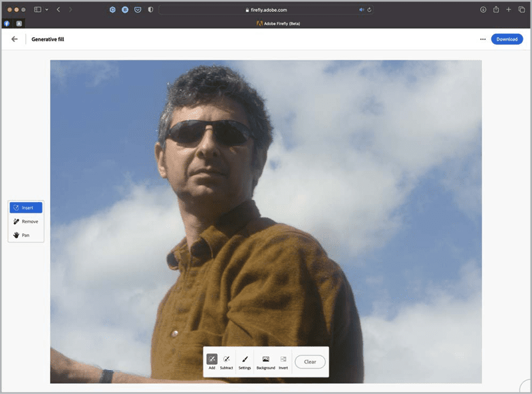Download the edited image
This screenshot has width=532, height=394.
click(507, 39)
